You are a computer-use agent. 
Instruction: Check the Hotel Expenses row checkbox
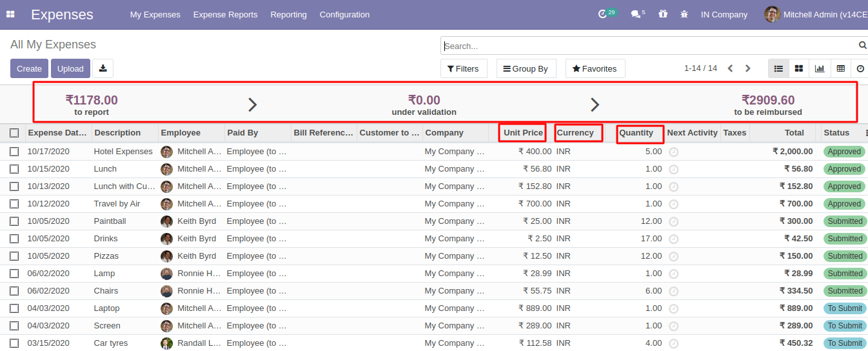click(14, 152)
